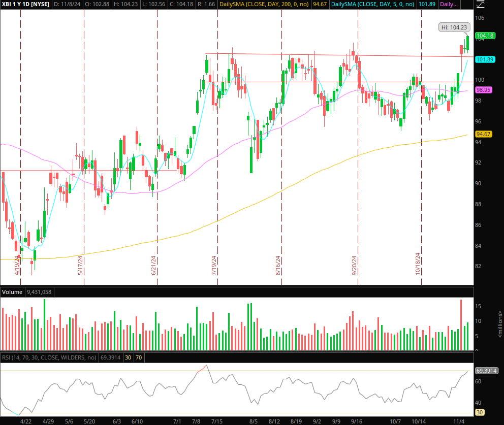Click the tallest red volume bar in November
Screen dimensions: 504x425
point(461,325)
